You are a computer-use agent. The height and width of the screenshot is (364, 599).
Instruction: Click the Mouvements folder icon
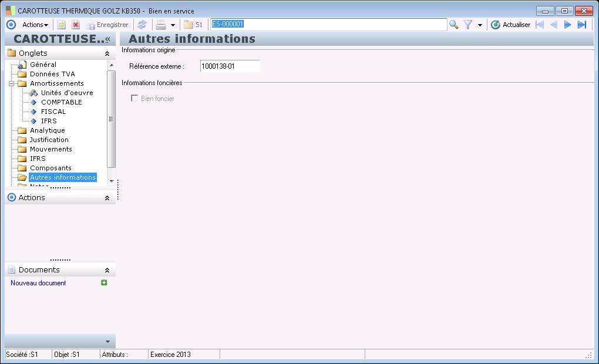[22, 149]
